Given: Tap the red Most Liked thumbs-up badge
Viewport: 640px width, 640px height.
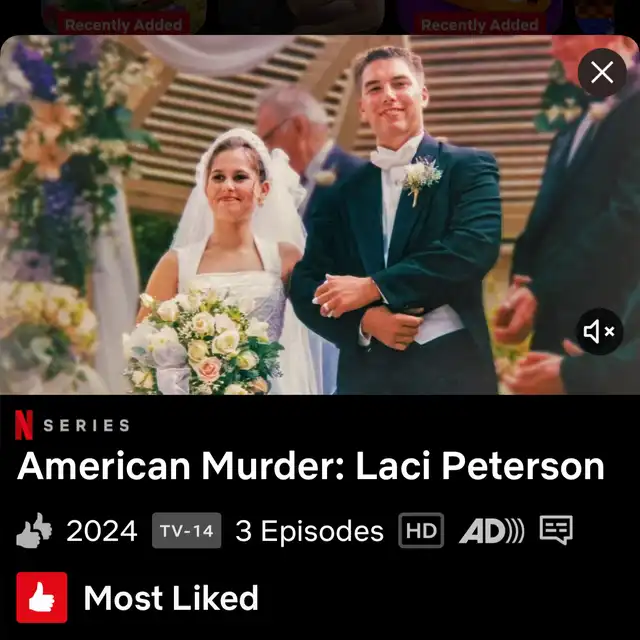Looking at the screenshot, I should [x=42, y=598].
